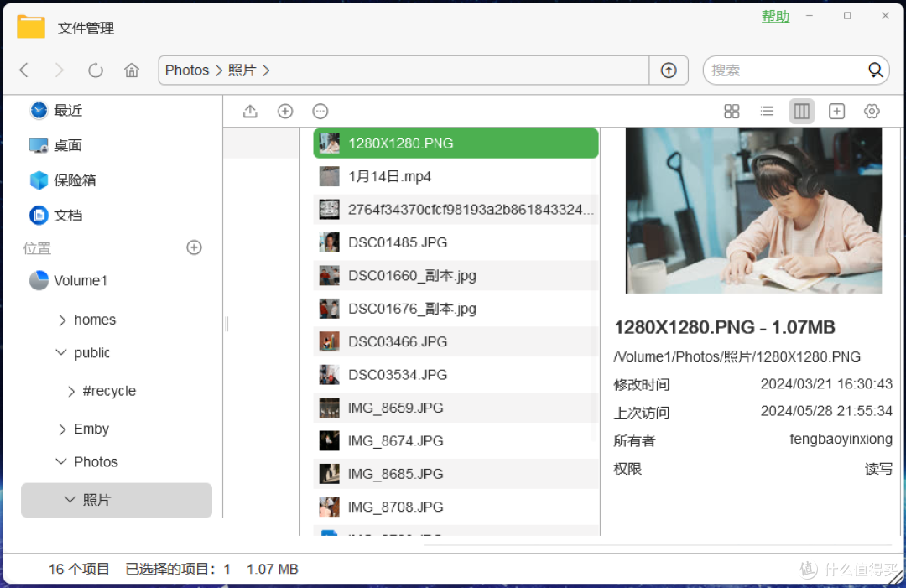This screenshot has height=588, width=906.
Task: Select DSC01676_副本.jpg
Action: click(x=456, y=309)
